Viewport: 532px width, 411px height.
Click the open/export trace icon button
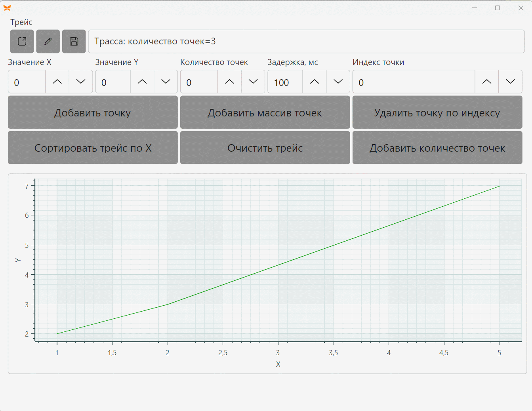(22, 41)
